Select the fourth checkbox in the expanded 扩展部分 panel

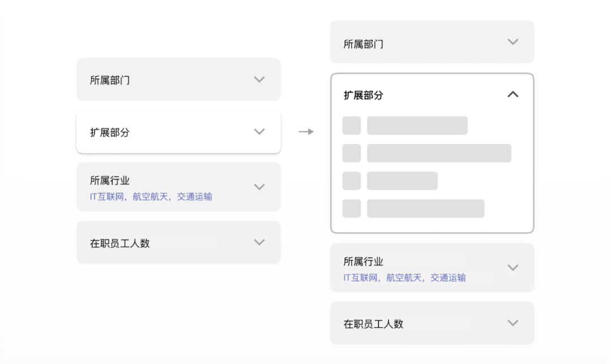(x=351, y=209)
